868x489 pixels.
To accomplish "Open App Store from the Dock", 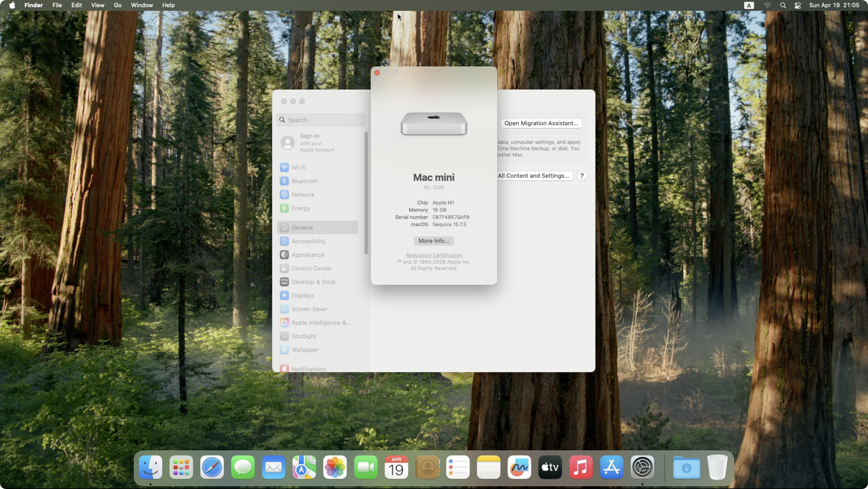I will click(x=612, y=467).
